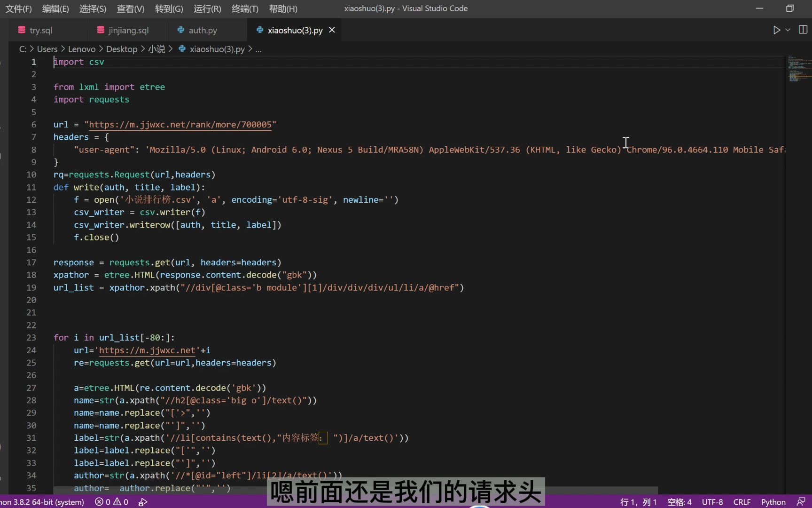The image size is (812, 508).
Task: Open the 帮助(H) menu
Action: click(283, 8)
